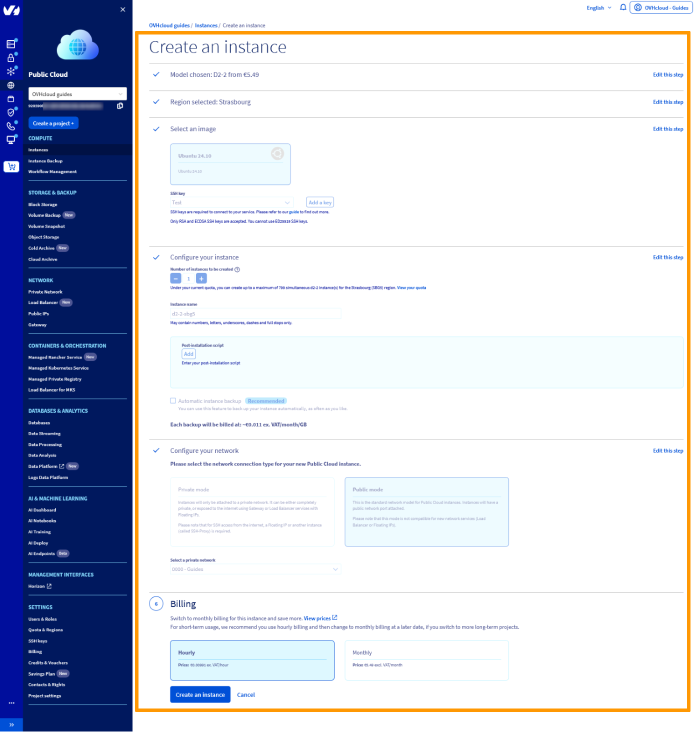Switch billing to Monthly
This screenshot has width=700, height=732.
426,660
